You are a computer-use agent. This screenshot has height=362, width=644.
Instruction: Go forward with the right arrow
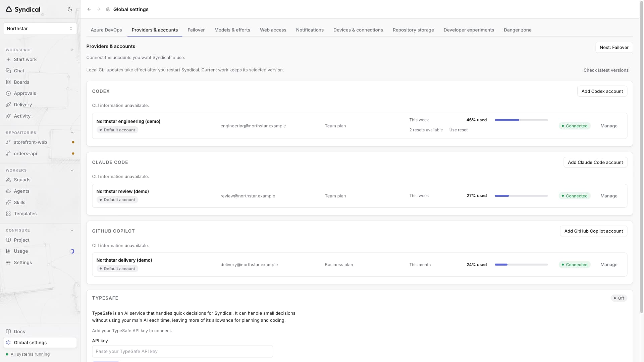click(99, 9)
